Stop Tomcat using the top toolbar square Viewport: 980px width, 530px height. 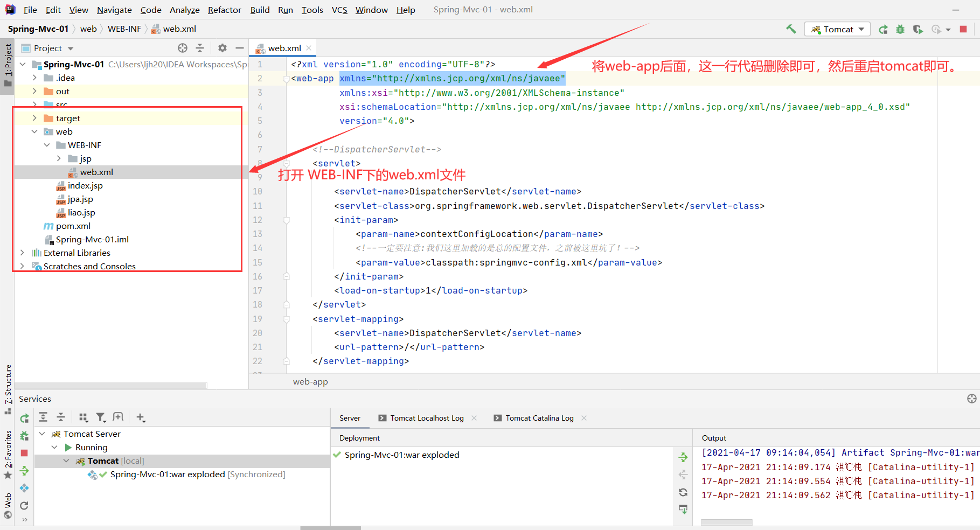tap(963, 29)
